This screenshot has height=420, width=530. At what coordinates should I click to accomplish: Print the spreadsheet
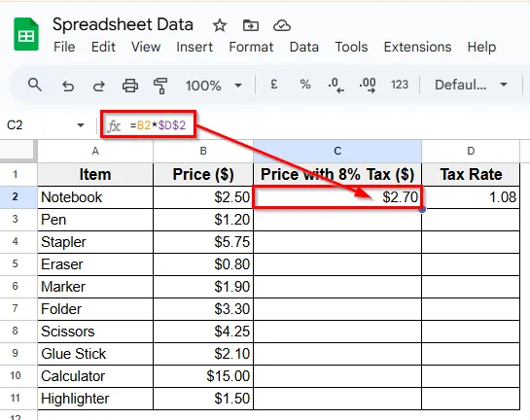[130, 86]
